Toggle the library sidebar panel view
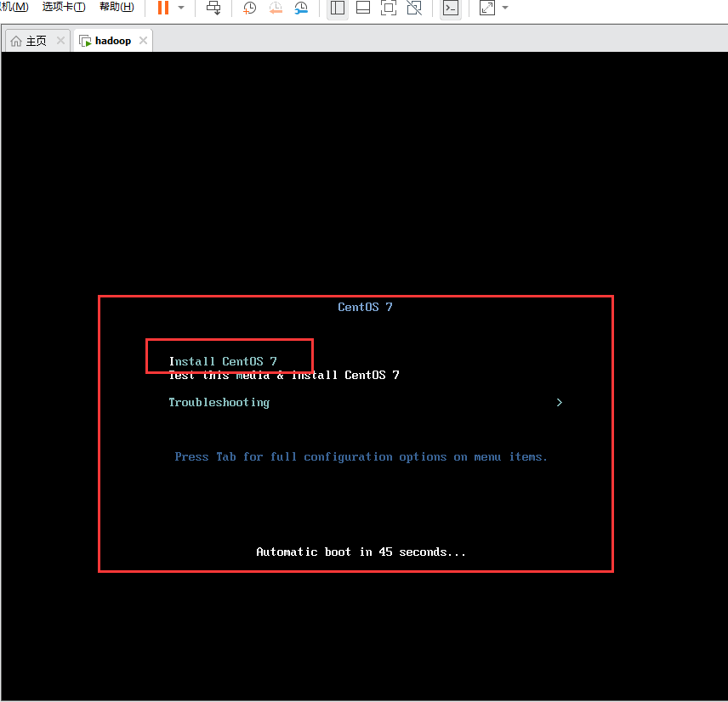The height and width of the screenshot is (702, 728). point(338,8)
